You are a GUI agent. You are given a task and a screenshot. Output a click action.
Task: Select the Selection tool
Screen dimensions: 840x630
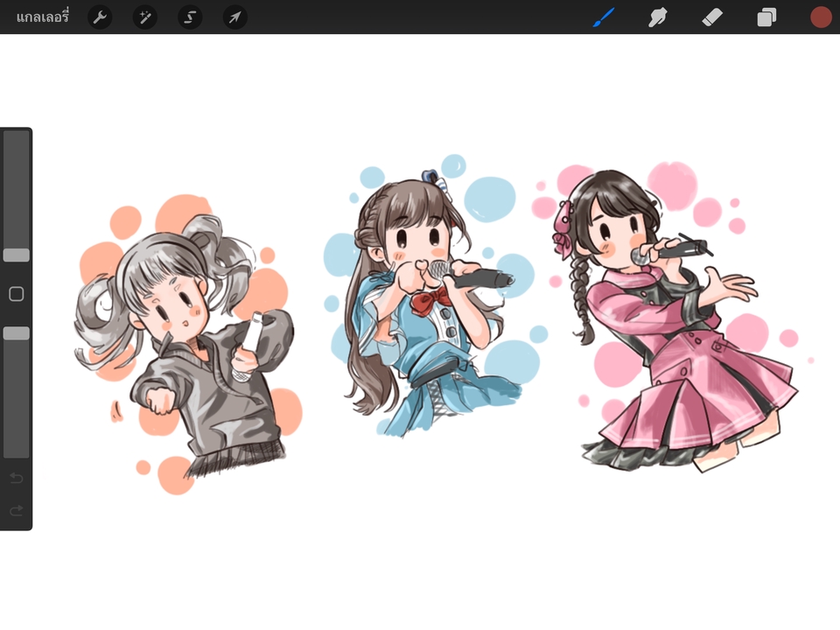190,17
